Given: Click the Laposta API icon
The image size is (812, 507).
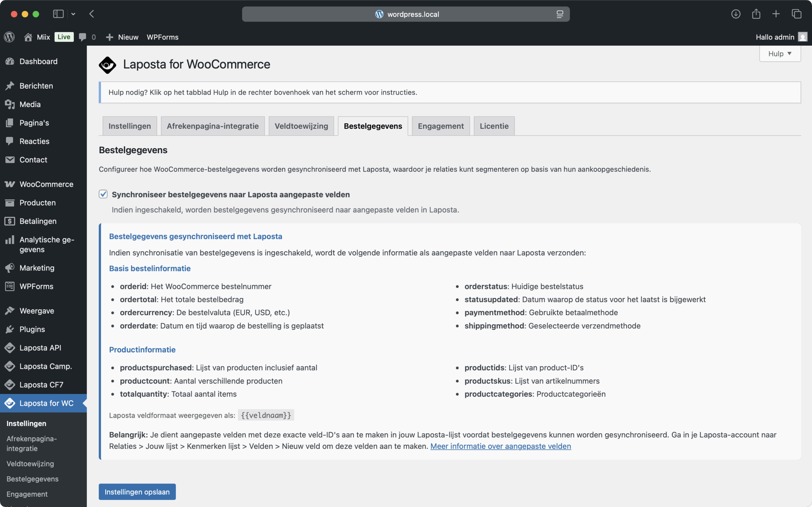Looking at the screenshot, I should 10,348.
